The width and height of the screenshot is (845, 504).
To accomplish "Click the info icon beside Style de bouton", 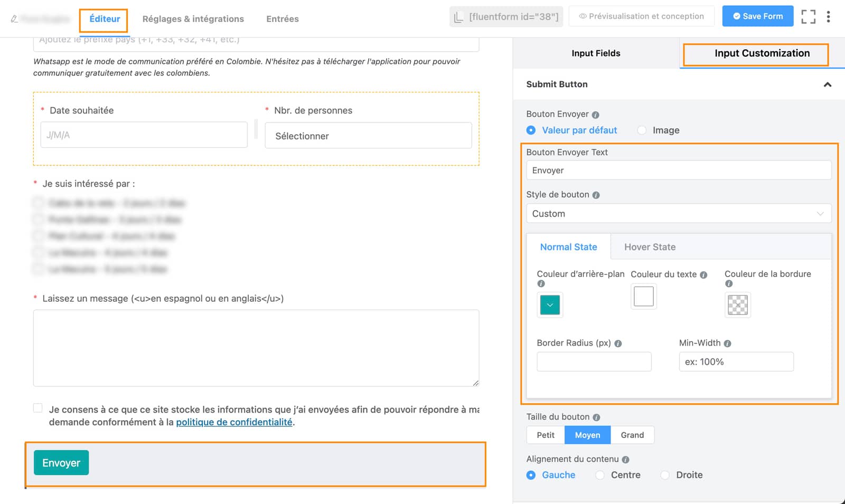I will tap(596, 194).
